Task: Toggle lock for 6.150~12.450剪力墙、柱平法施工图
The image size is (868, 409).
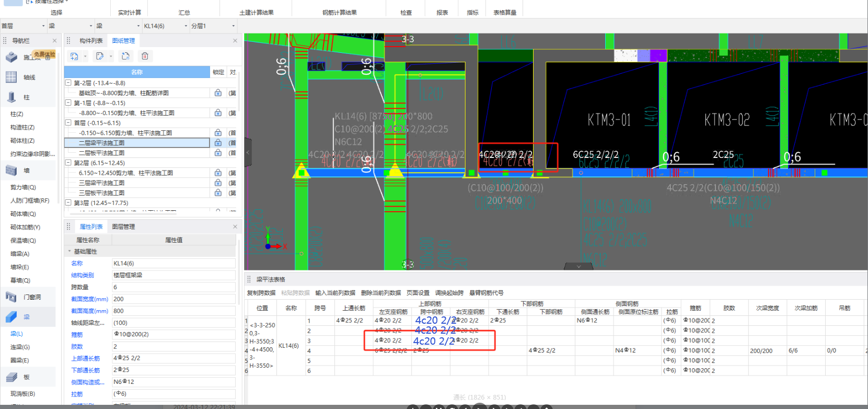Action: pyautogui.click(x=218, y=173)
